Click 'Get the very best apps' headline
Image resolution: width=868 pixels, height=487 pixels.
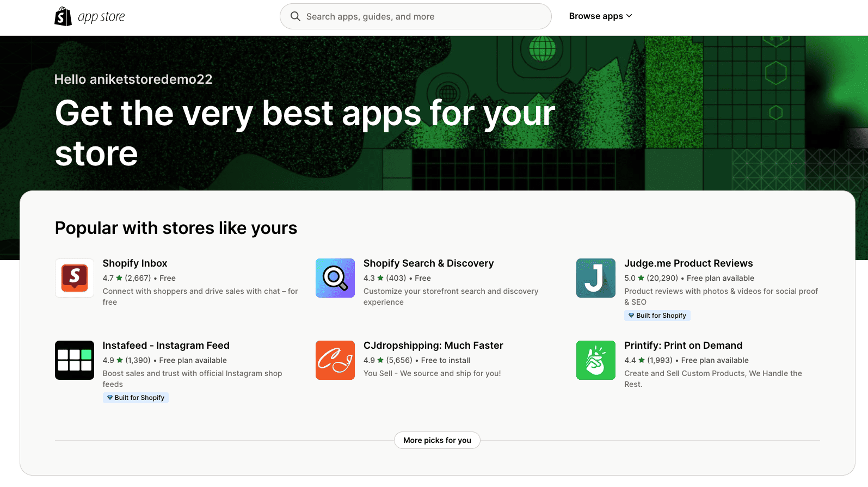click(x=305, y=133)
